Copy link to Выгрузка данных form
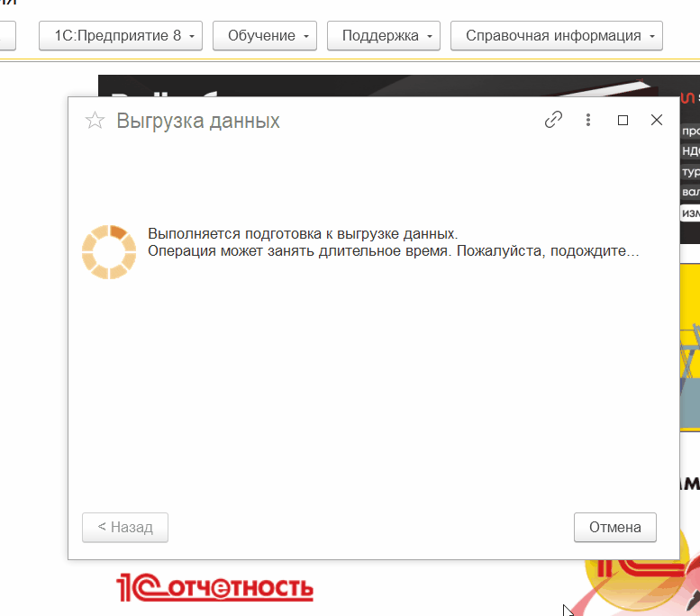The height and width of the screenshot is (616, 700). click(x=553, y=120)
